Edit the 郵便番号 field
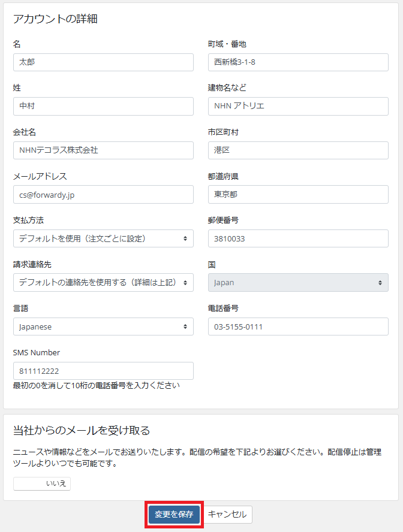403x532 pixels. 298,238
